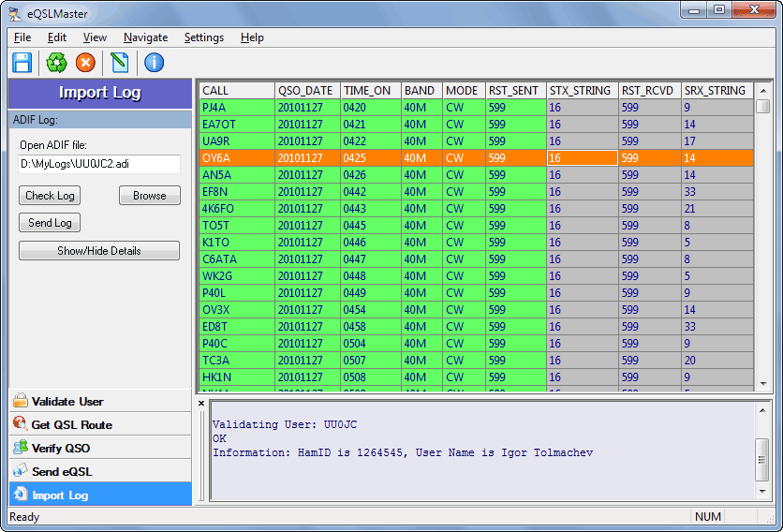Select the AN5A call cell

(x=237, y=175)
